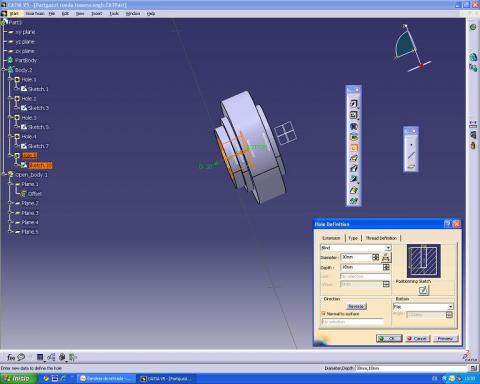Select the Shaft tool in floating toolbar
The width and height of the screenshot is (480, 384).
point(354,126)
